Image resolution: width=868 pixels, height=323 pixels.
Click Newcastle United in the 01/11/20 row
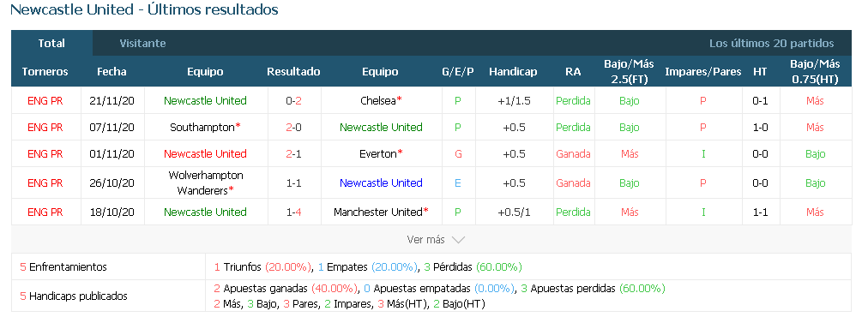pyautogui.click(x=205, y=153)
